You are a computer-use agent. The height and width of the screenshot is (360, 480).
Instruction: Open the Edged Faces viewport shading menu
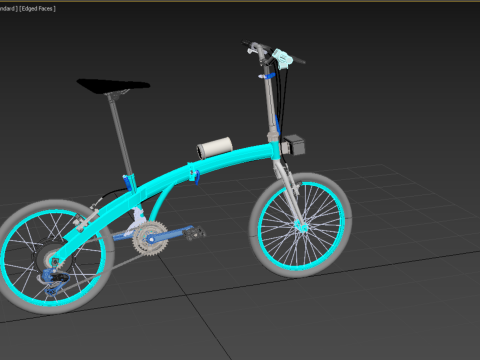pyautogui.click(x=38, y=9)
